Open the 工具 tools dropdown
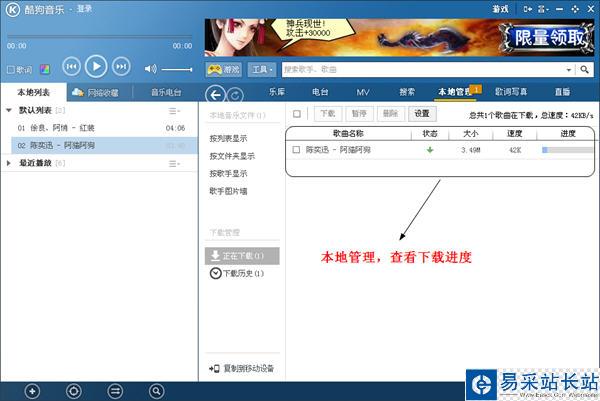 tap(262, 70)
